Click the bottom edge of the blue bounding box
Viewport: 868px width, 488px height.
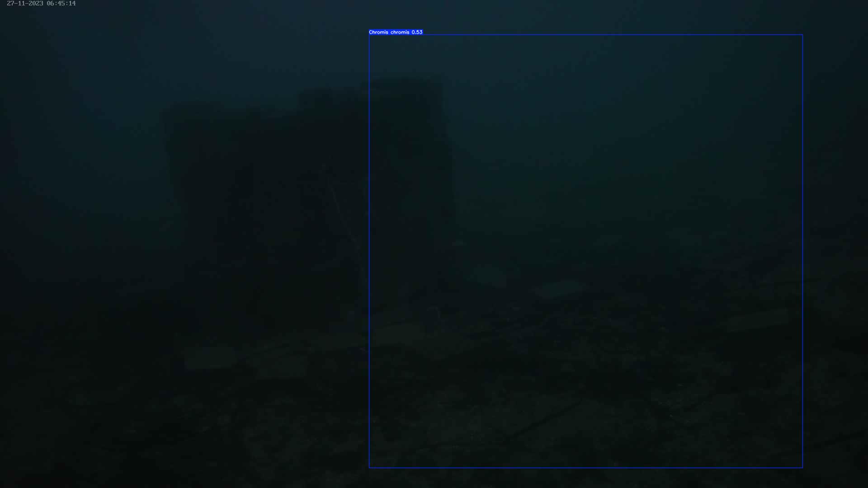[585, 468]
